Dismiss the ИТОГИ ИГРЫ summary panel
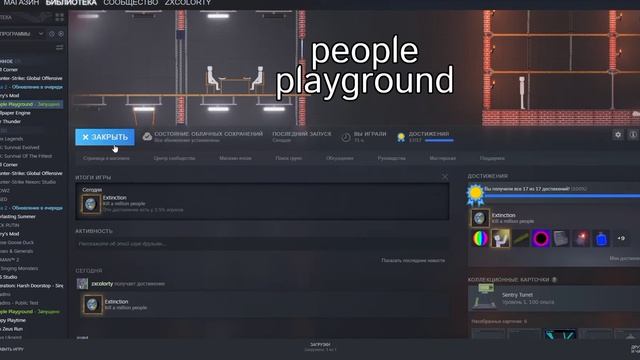Screen dimensions: 640x360 (444, 177)
